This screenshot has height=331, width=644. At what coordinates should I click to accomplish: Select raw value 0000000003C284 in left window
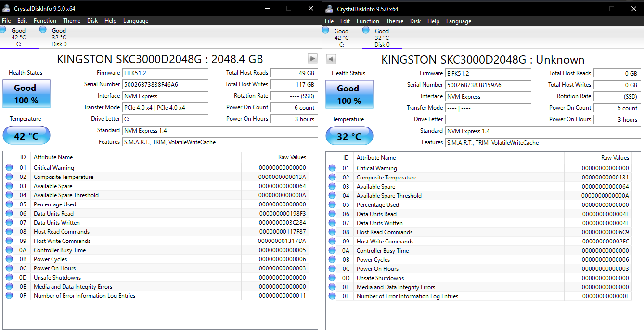[282, 223]
